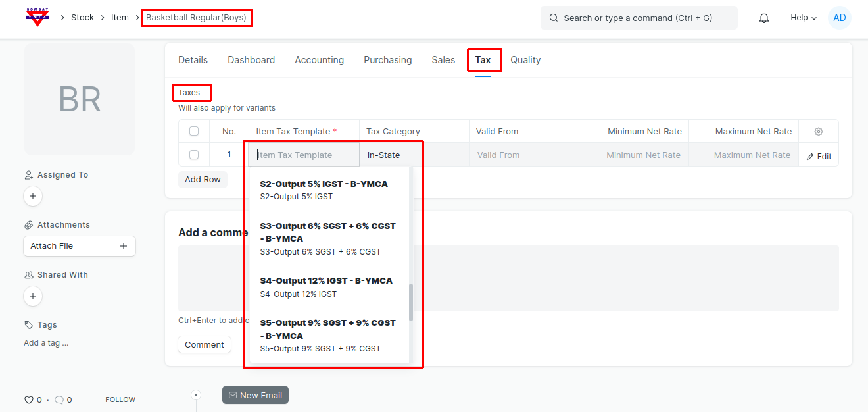Click the plus icon under Assigned To
Image resolution: width=868 pixels, height=412 pixels.
(33, 196)
